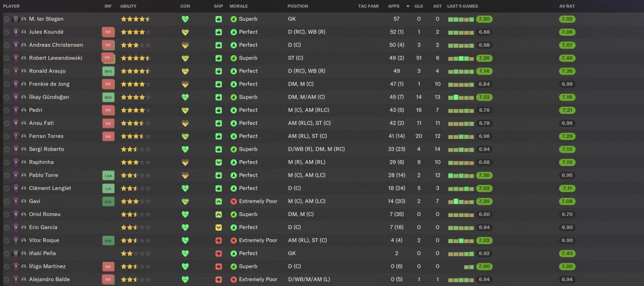Screen dimensions: 644x286
Task: Sort by the ABILITY column header
Action: [x=128, y=6]
